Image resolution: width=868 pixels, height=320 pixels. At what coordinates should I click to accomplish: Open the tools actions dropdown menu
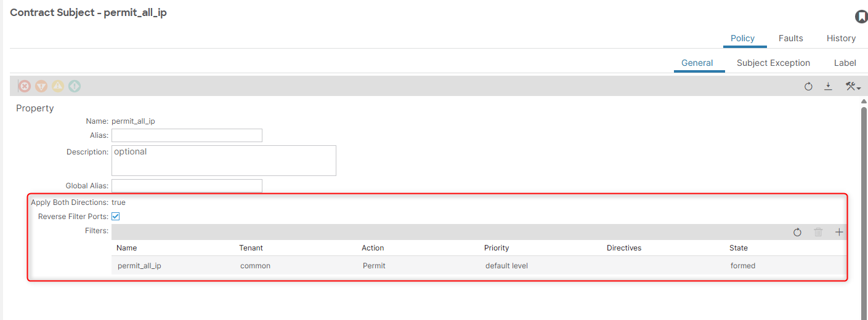[x=853, y=87]
